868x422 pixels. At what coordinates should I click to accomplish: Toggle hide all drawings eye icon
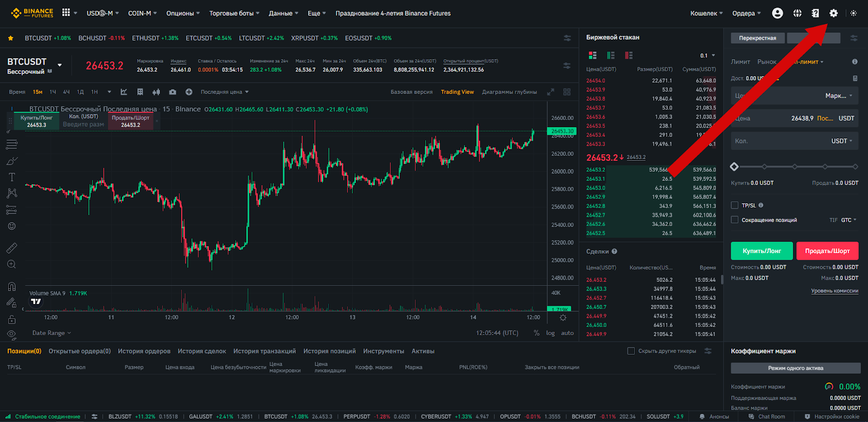coord(11,335)
